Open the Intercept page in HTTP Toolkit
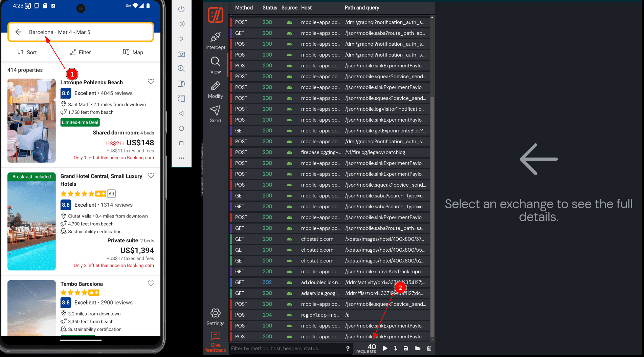The height and width of the screenshot is (357, 644). point(215,41)
